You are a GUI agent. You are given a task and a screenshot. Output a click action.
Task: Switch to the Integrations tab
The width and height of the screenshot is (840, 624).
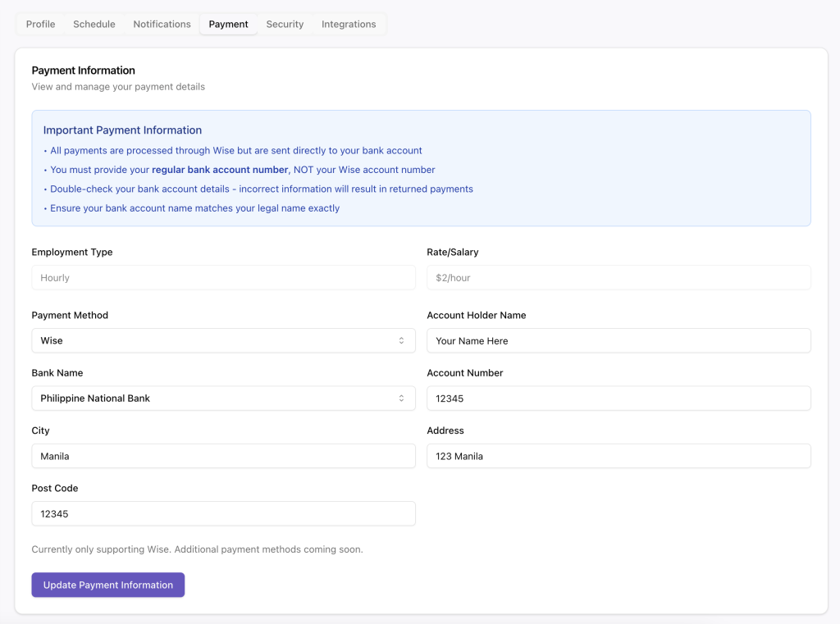click(x=349, y=25)
